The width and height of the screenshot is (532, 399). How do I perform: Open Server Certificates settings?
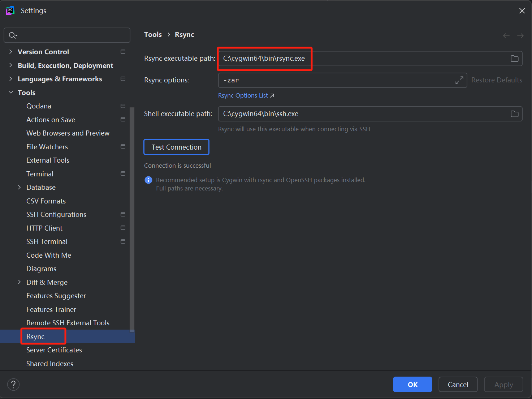54,350
